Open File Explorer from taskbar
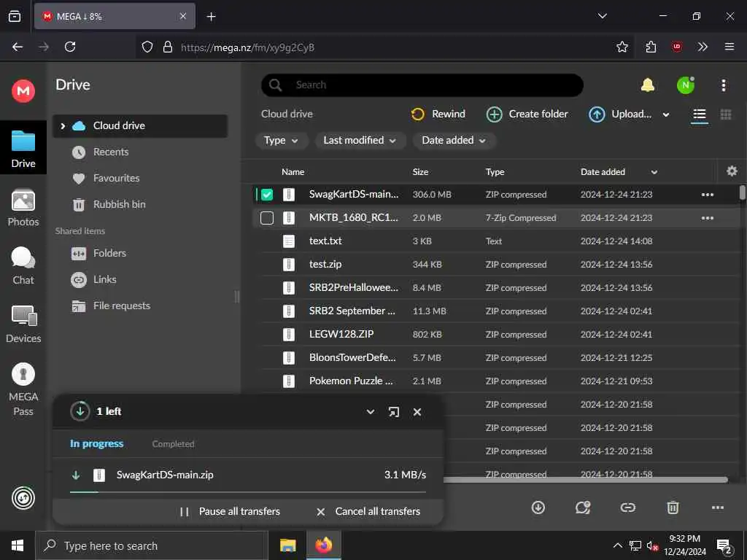This screenshot has width=747, height=560. [287, 545]
